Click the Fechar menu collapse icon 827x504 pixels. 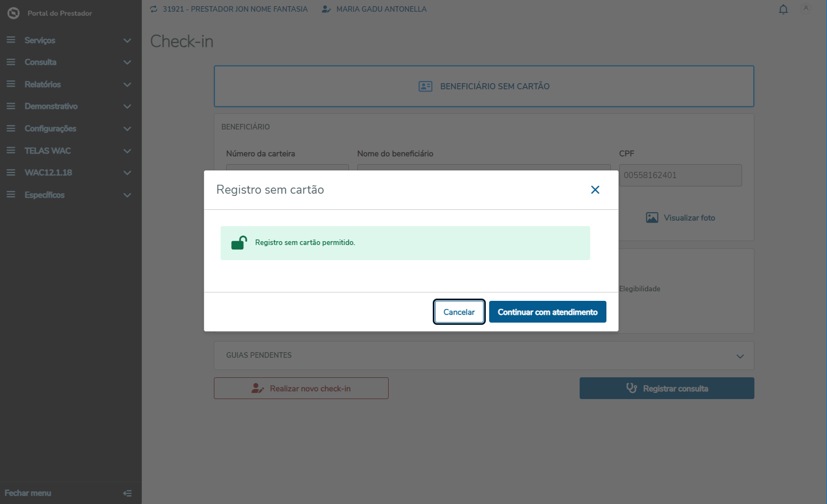pyautogui.click(x=127, y=493)
